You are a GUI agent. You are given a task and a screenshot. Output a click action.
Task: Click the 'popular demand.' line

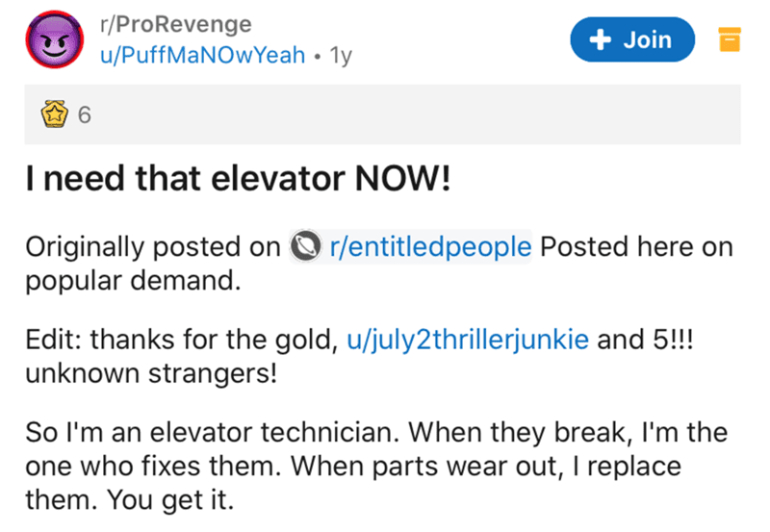(133, 281)
